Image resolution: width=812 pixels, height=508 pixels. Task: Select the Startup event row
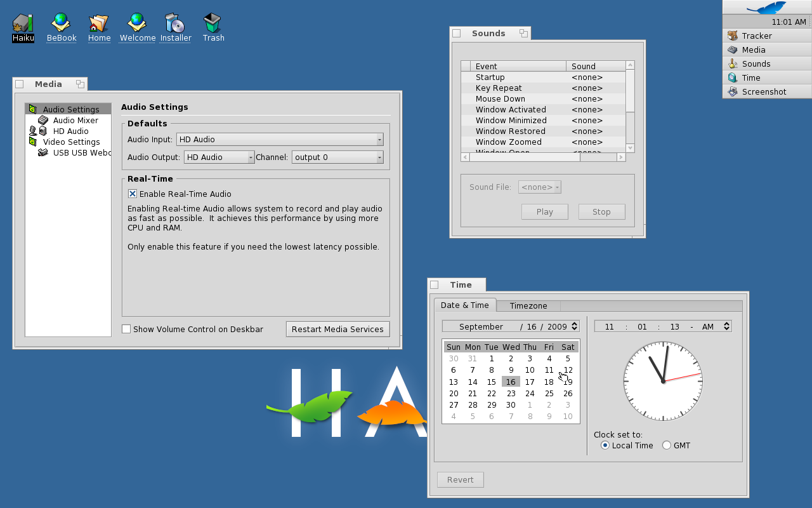(543, 77)
